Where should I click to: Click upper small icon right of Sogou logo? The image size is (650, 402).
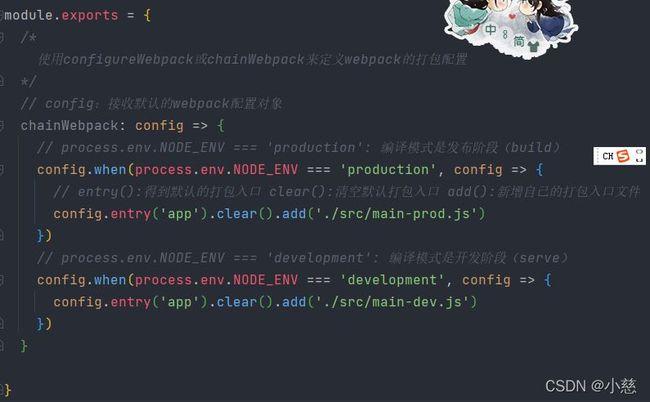[x=639, y=152]
